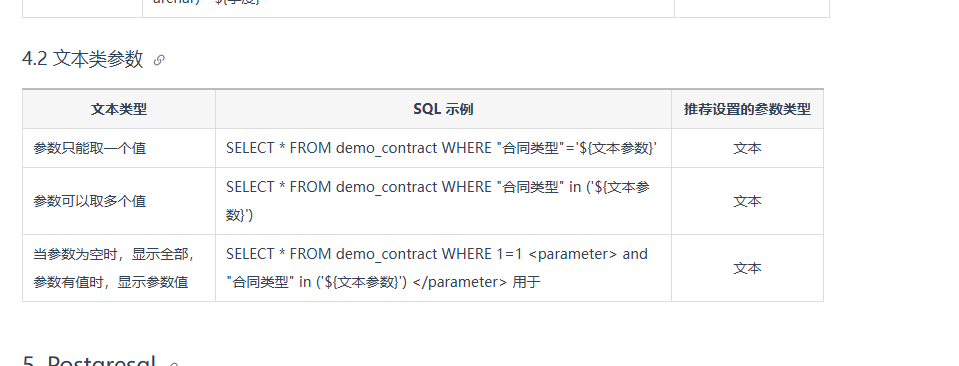Select the 文本类型 column header
The width and height of the screenshot is (959, 366).
coord(119,109)
